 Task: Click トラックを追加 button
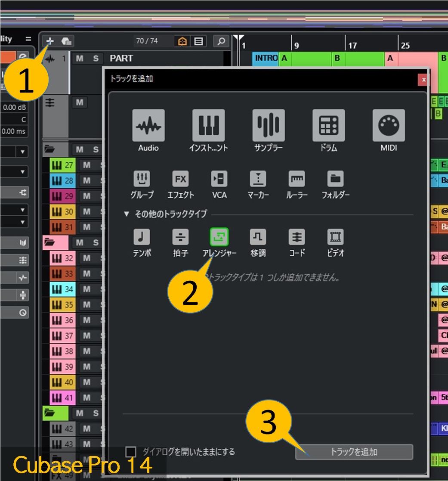(354, 452)
